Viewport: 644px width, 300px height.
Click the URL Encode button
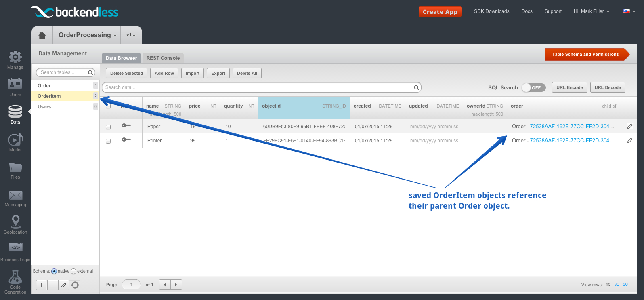click(x=570, y=87)
